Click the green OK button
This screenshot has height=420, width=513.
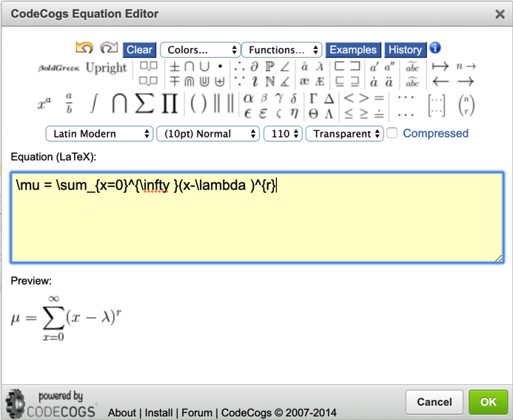tap(488, 402)
